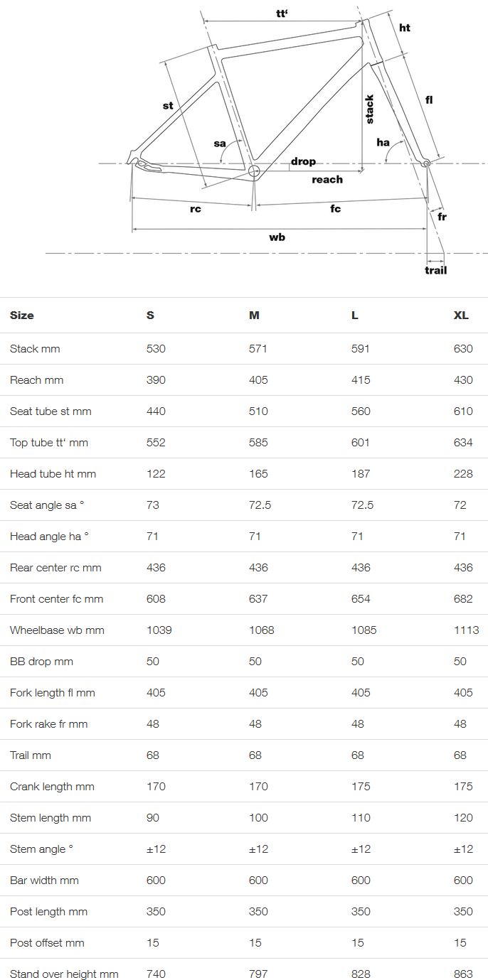Click the 'wb' label in the diagram
Viewport: 488px width, 980px height.
277,237
